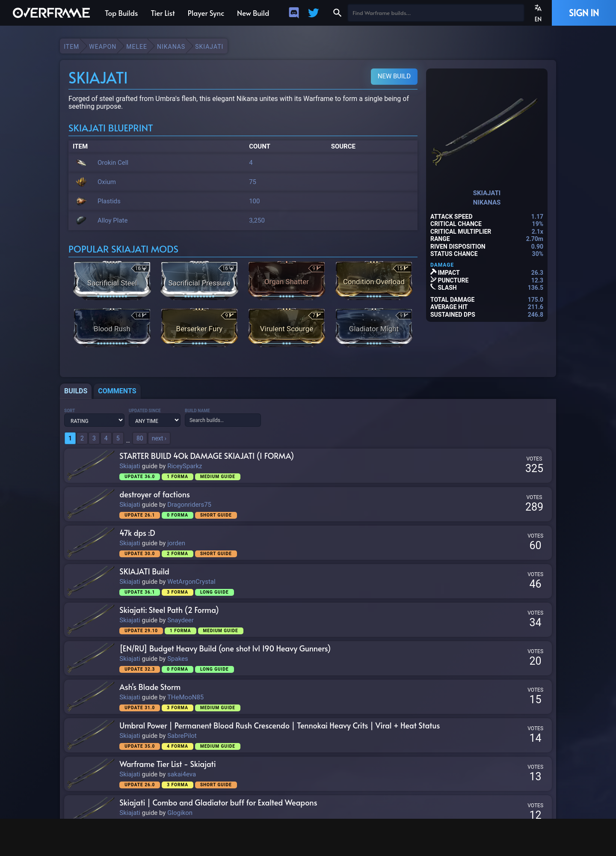The height and width of the screenshot is (856, 616).
Task: Open Warframe Tier List - Skiajati build
Action: tap(167, 764)
